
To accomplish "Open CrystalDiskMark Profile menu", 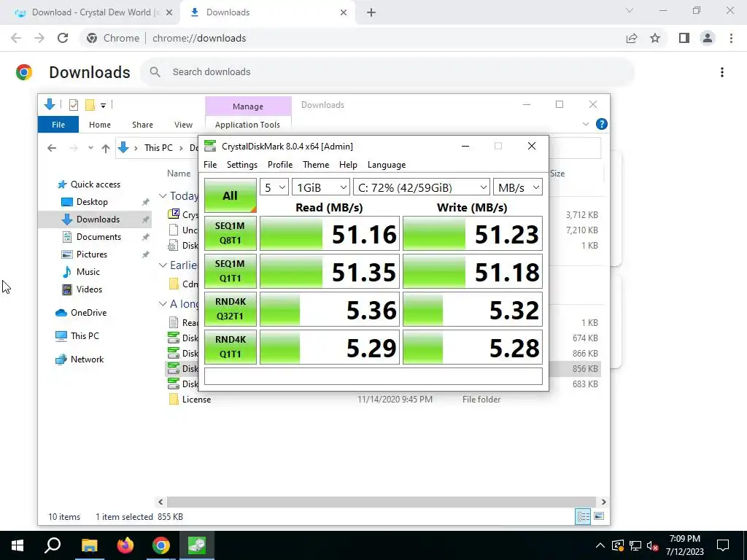I will (x=280, y=165).
